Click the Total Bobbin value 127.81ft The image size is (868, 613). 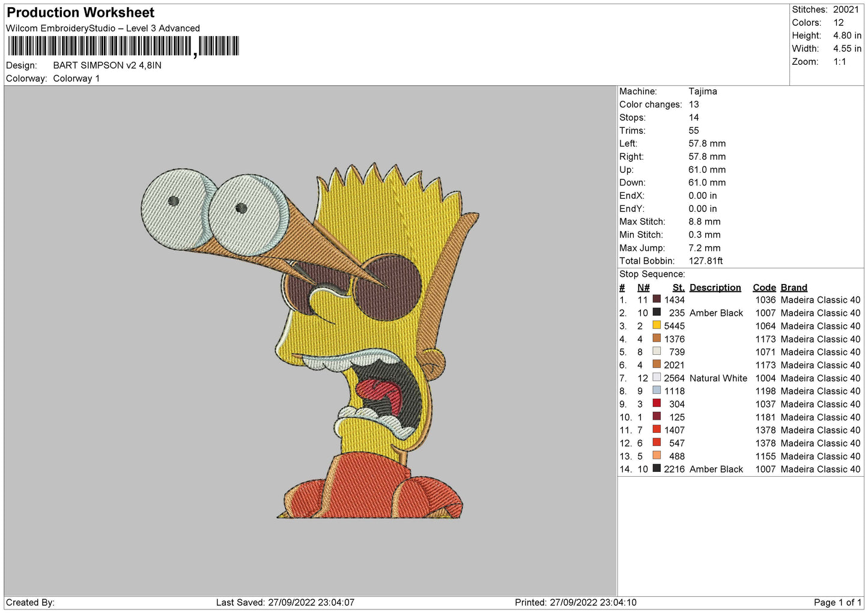pos(706,261)
